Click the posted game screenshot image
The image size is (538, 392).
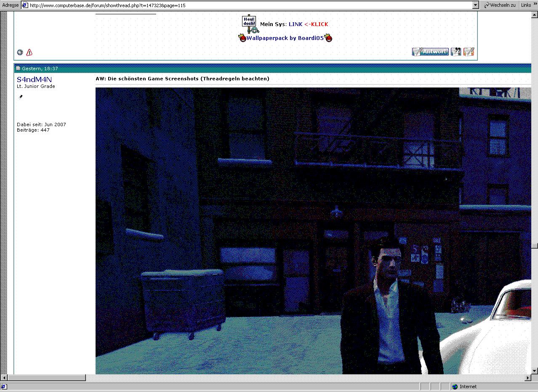click(313, 230)
